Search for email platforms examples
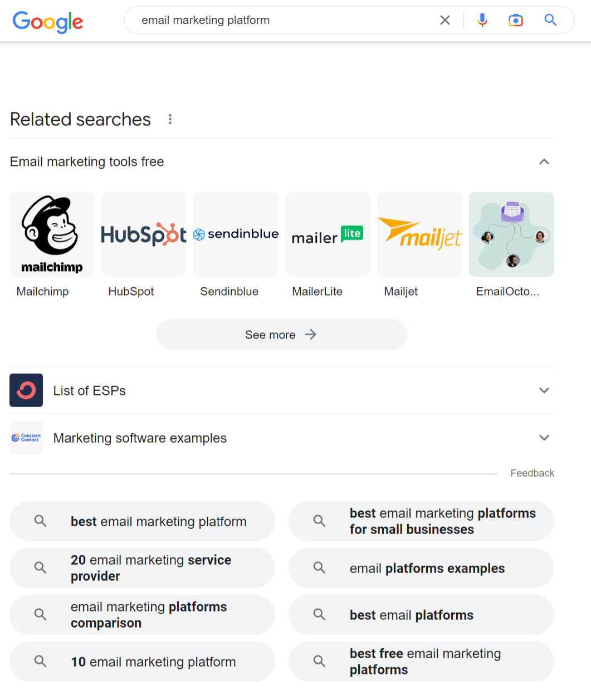Screen dimensions: 591x700 421,568
